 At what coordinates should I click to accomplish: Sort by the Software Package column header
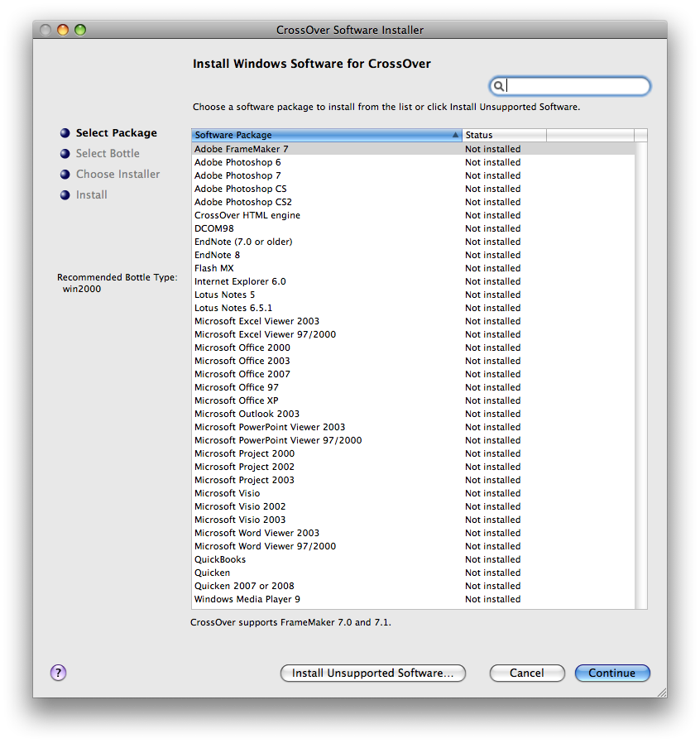tap(326, 135)
